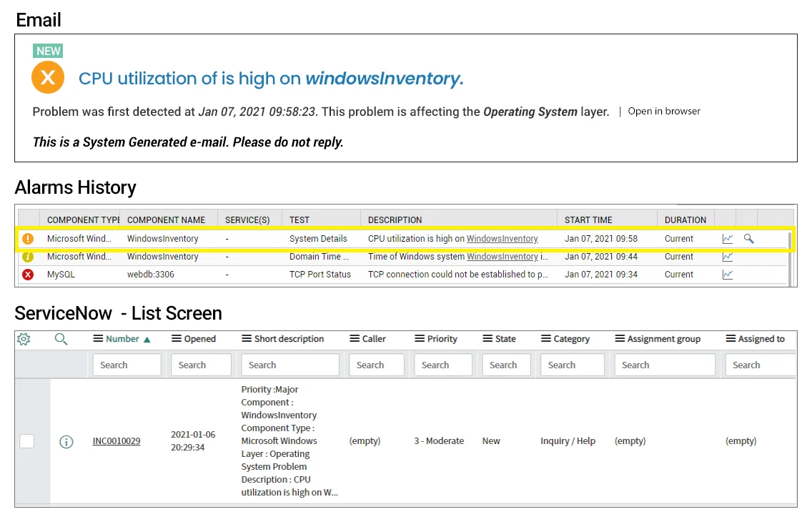Open the ServiceNow list settings gear icon
This screenshot has height=522, width=812.
[24, 339]
